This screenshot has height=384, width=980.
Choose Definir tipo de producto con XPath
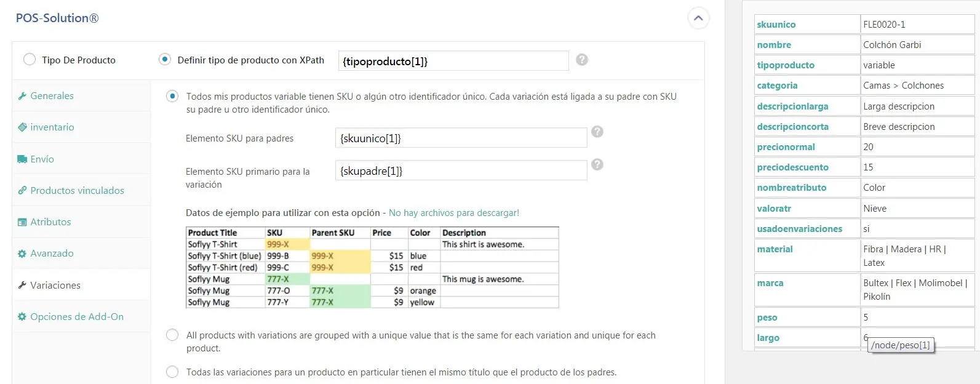[x=165, y=60]
